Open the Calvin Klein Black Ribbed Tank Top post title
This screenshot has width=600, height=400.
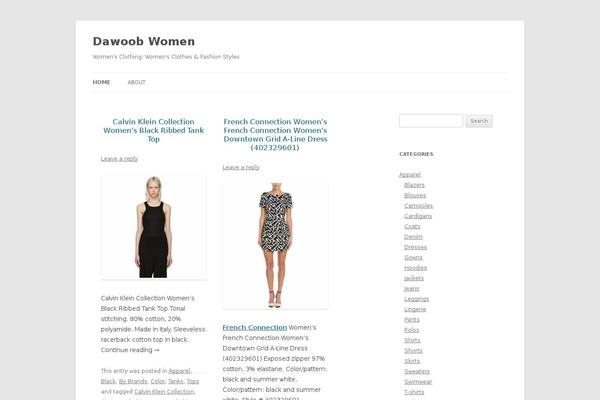pyautogui.click(x=153, y=130)
